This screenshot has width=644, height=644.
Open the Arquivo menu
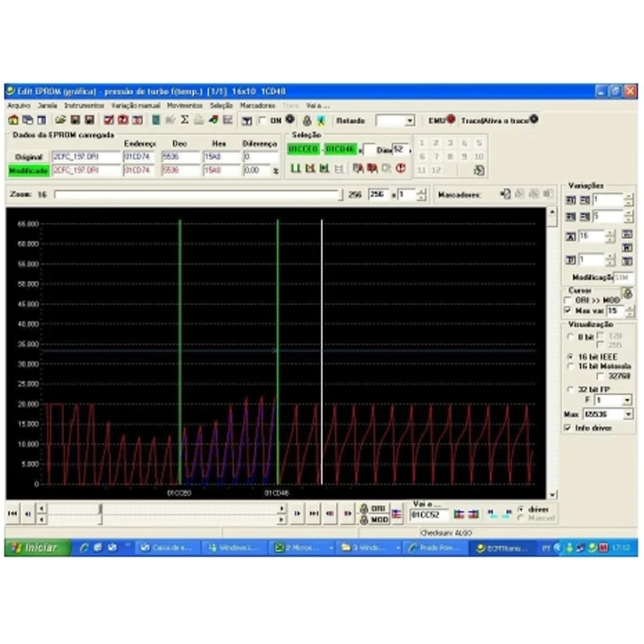19,105
